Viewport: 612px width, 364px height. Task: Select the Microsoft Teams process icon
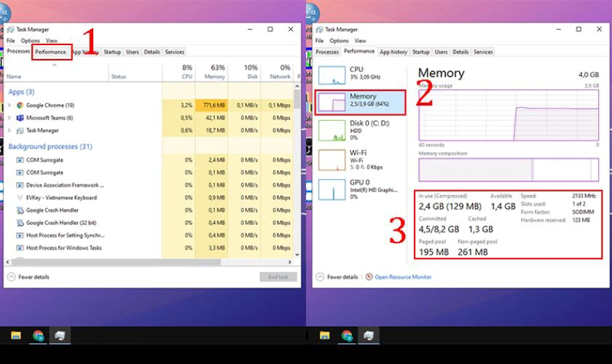pyautogui.click(x=19, y=118)
